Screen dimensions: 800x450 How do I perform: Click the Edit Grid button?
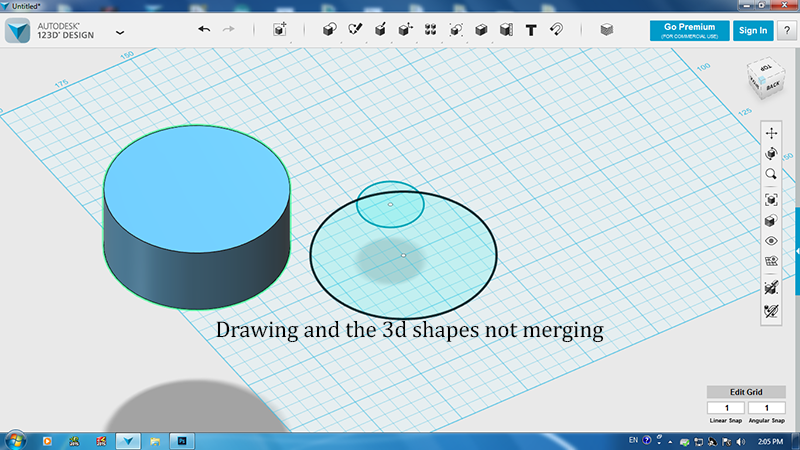746,392
